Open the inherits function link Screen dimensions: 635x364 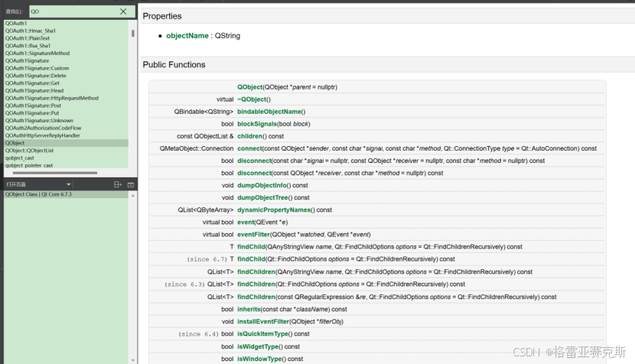pyautogui.click(x=249, y=310)
